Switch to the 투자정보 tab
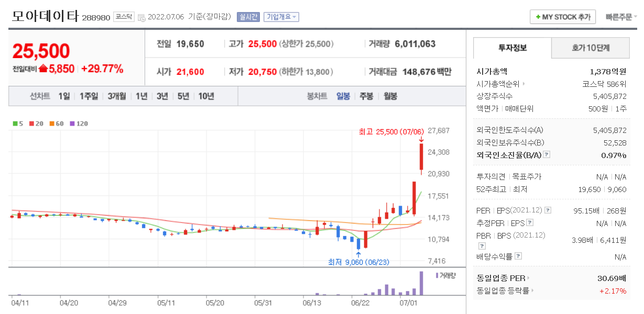The width and height of the screenshot is (644, 314). click(512, 48)
